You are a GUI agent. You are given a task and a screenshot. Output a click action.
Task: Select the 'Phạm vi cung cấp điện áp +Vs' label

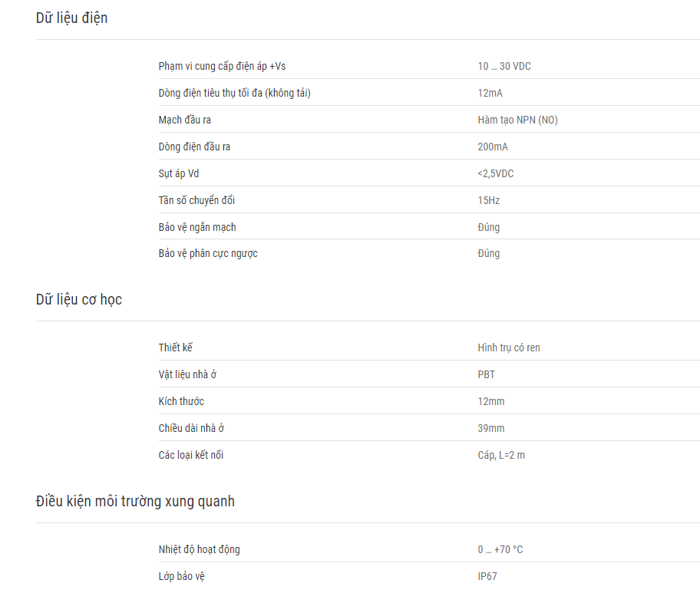click(222, 66)
